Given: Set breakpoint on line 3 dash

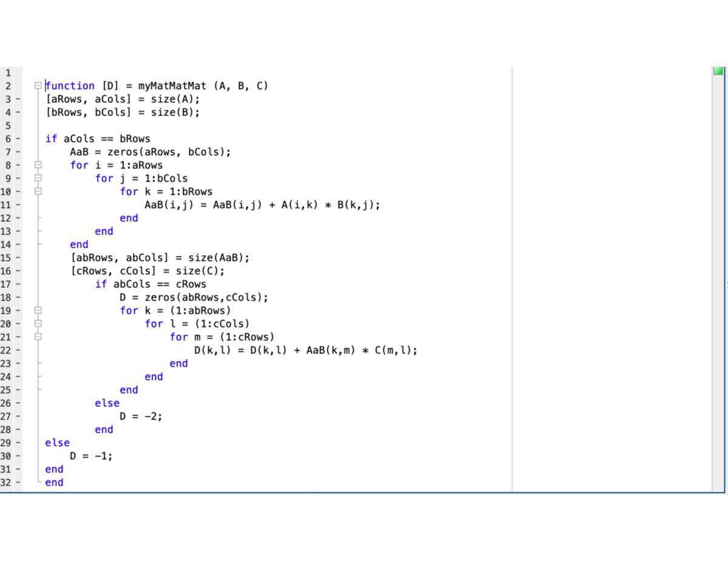Looking at the screenshot, I should pyautogui.click(x=18, y=99).
